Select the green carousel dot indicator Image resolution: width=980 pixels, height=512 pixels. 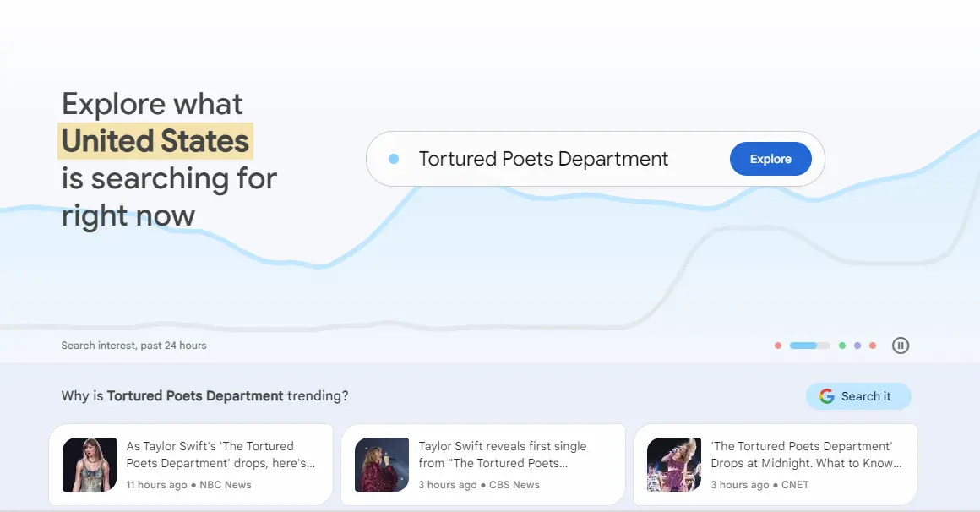pyautogui.click(x=841, y=345)
